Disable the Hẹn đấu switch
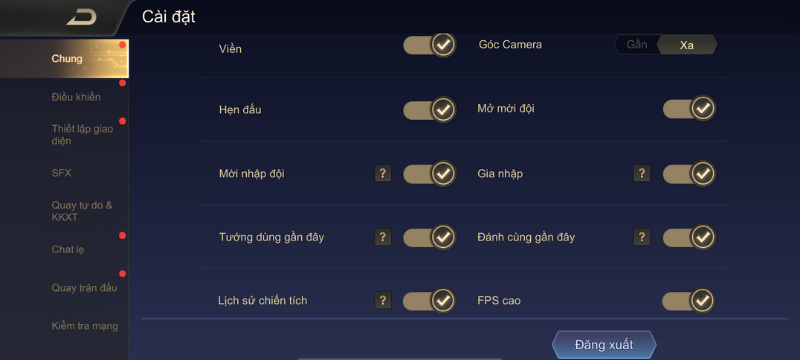Image resolution: width=800 pixels, height=360 pixels. pos(429,109)
